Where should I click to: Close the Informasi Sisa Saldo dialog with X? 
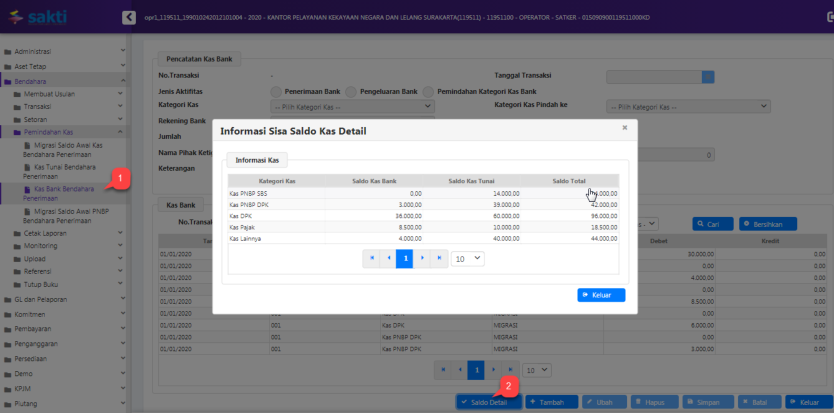coord(624,128)
